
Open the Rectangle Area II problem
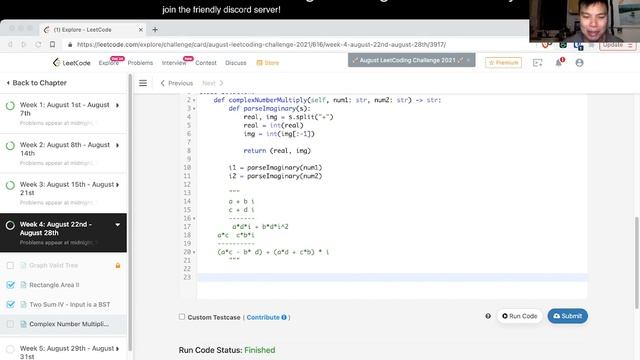(x=54, y=285)
